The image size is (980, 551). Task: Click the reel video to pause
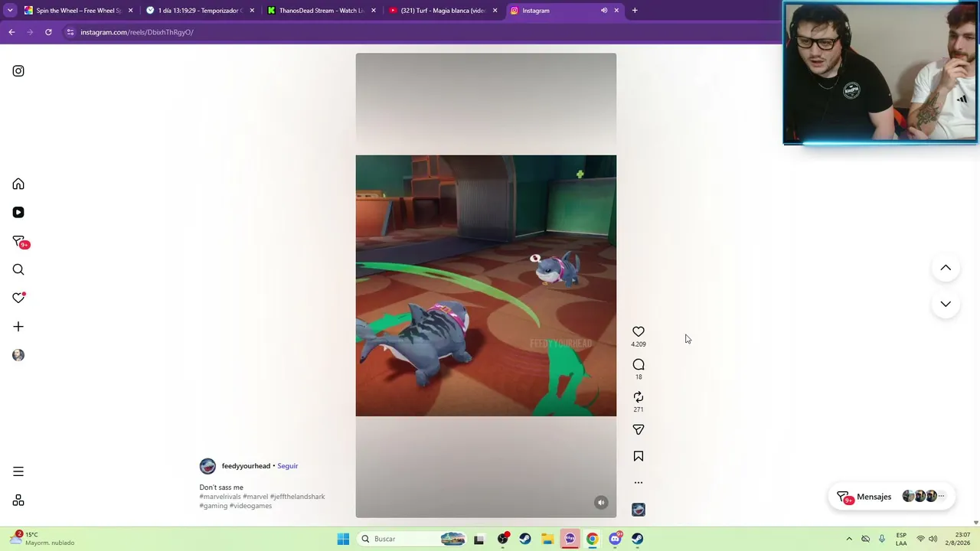(485, 285)
